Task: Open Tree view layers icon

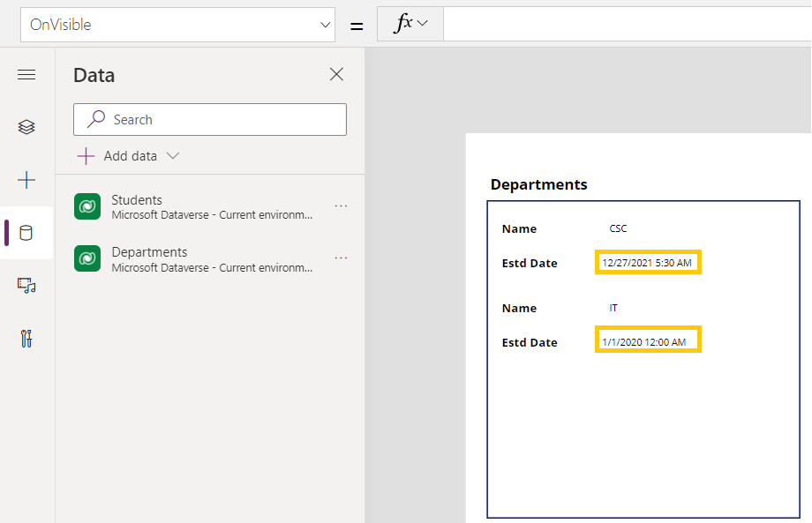Action: (26, 128)
